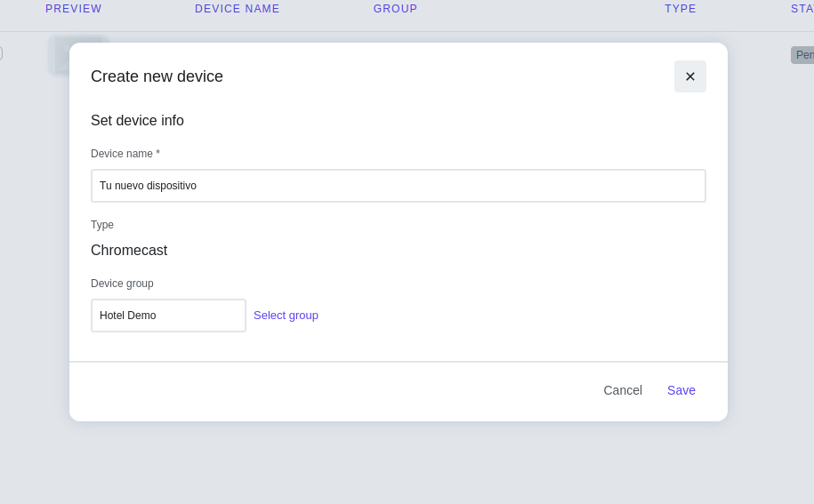
Task: Click the gray status badge in table row
Action: coord(802,55)
